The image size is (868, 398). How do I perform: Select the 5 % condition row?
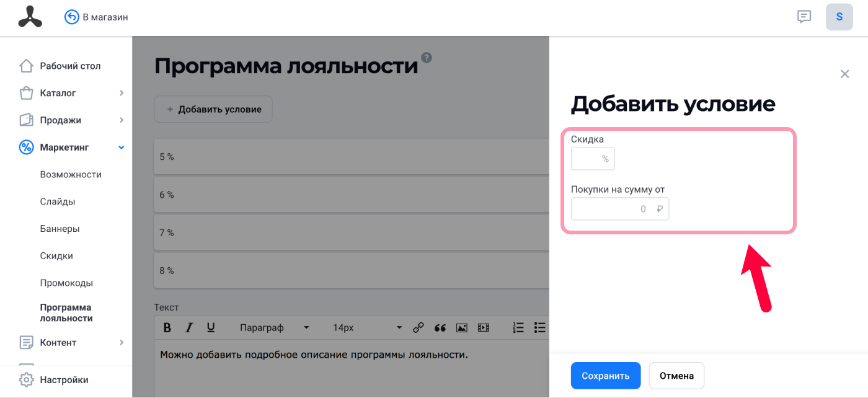point(352,157)
